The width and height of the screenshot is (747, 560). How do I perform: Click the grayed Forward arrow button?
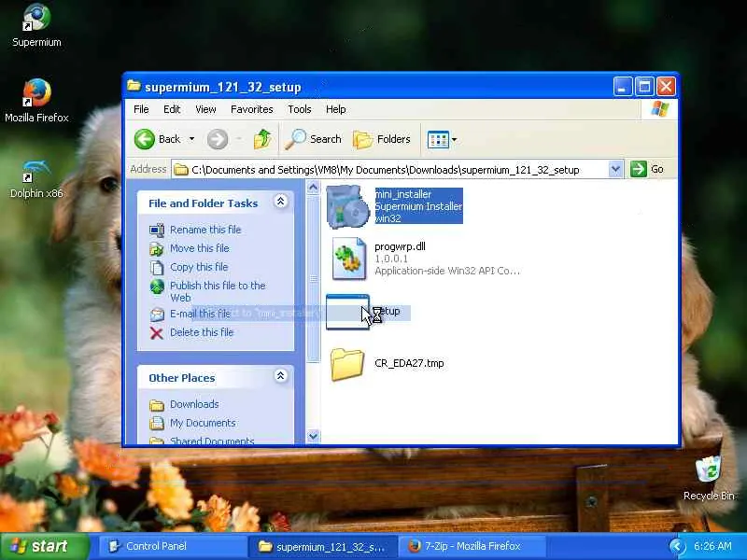click(x=218, y=139)
